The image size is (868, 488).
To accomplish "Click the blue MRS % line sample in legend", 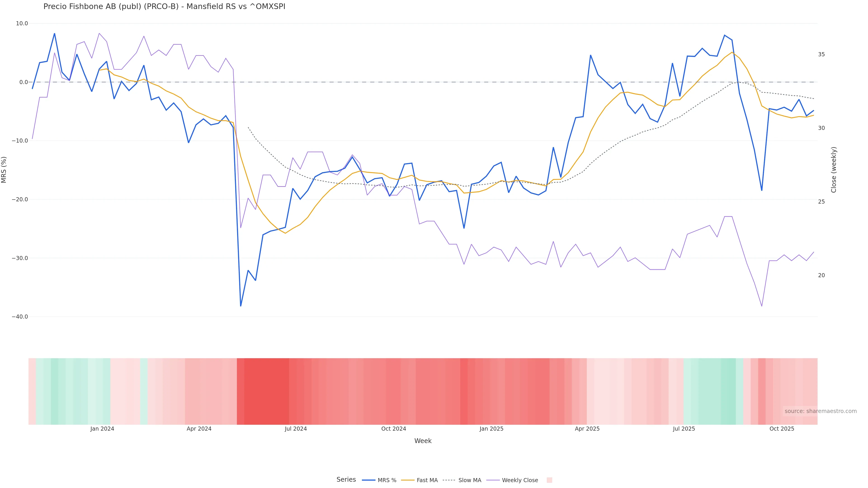I will [x=368, y=480].
